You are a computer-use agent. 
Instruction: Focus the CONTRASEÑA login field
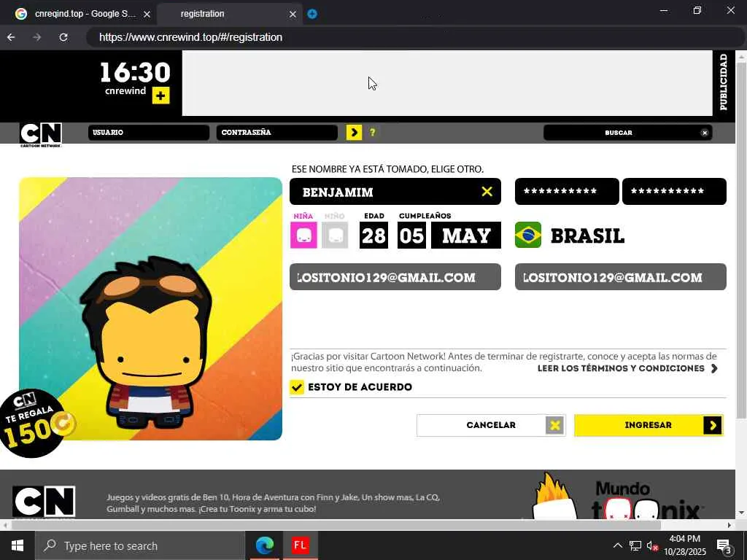[x=276, y=133]
